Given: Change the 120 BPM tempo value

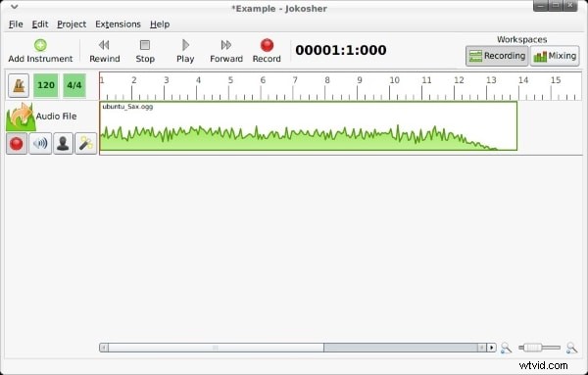Looking at the screenshot, I should coord(46,85).
